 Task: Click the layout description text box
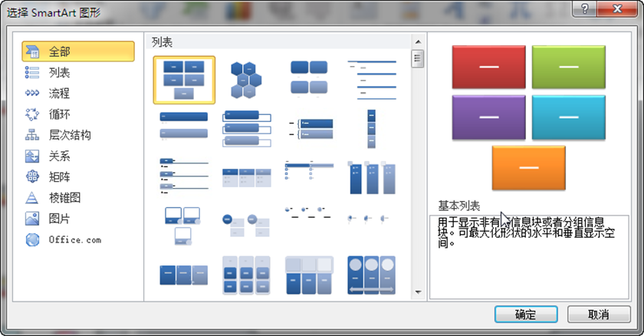coord(529,257)
